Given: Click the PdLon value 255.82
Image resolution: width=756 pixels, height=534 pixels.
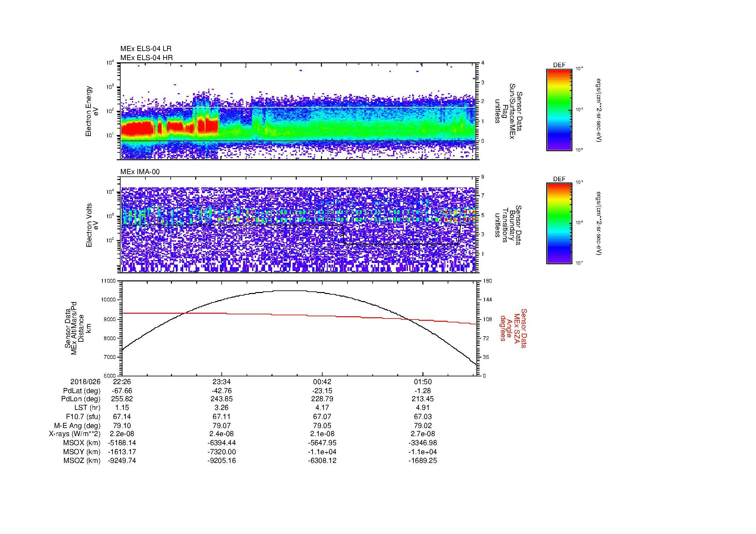Looking at the screenshot, I should (122, 399).
